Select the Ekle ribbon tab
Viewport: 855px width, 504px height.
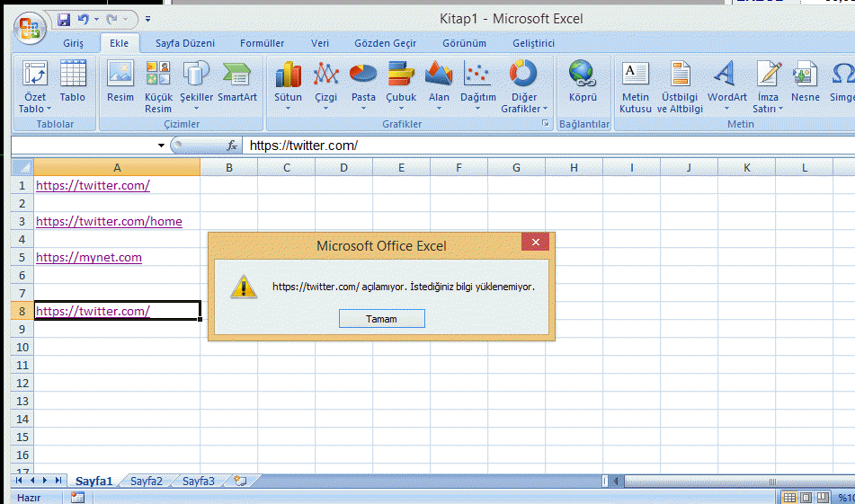coord(119,43)
